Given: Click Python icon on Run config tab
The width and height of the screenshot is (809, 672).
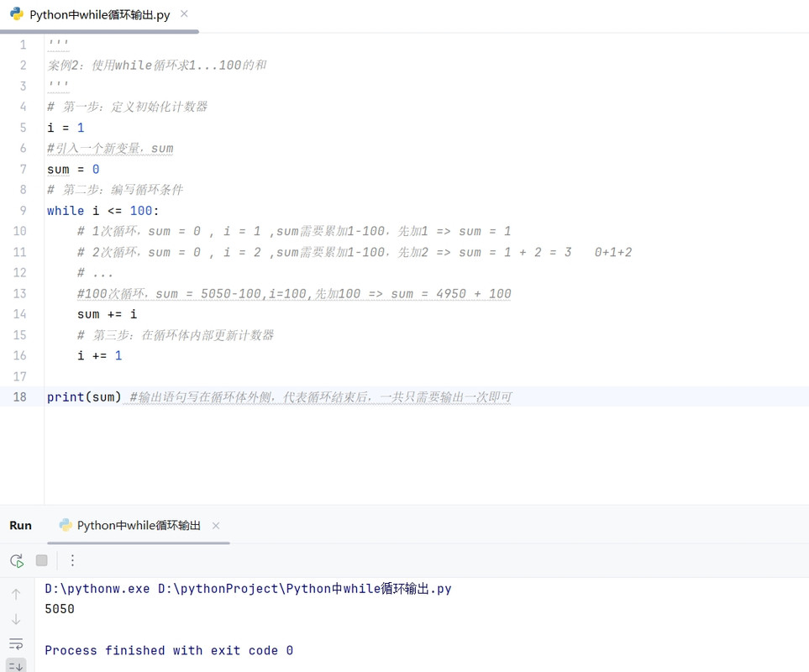Looking at the screenshot, I should click(66, 525).
